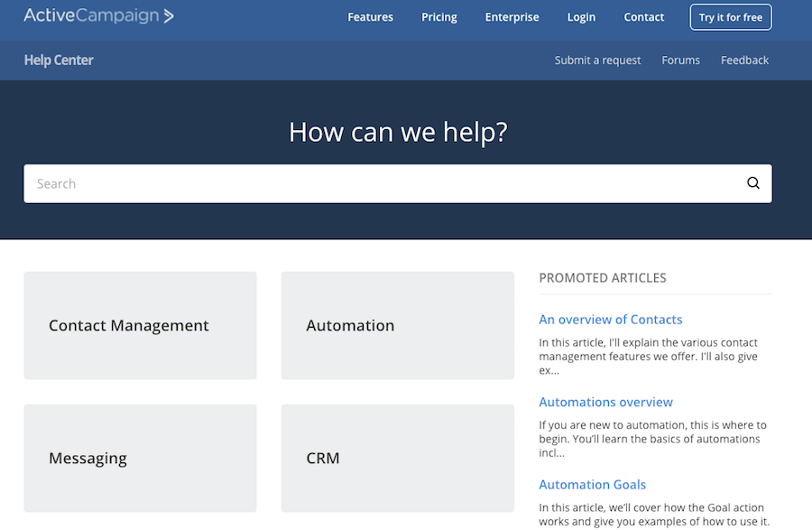Viewport: 812px width, 530px height.
Task: Select the PROMOTED ARTICLES heading text
Action: (x=603, y=278)
